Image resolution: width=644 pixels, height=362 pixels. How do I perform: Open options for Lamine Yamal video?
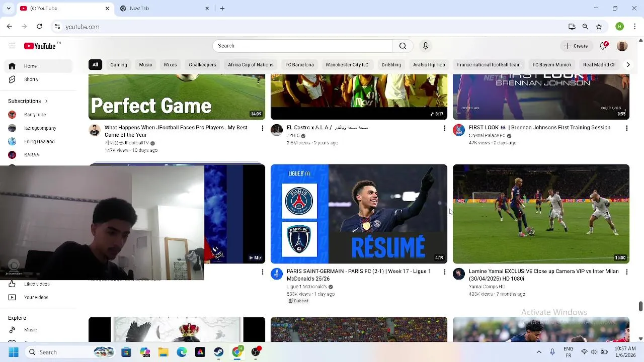[626, 272]
